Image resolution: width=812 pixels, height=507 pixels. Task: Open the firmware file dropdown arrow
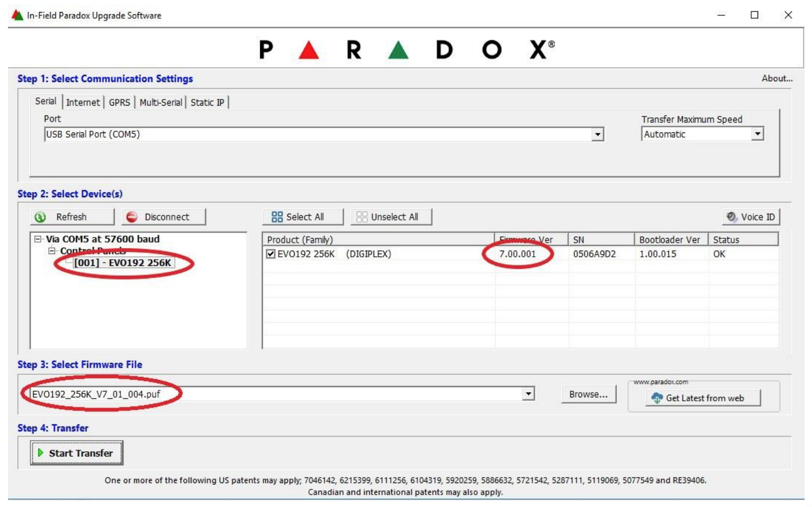coord(529,394)
